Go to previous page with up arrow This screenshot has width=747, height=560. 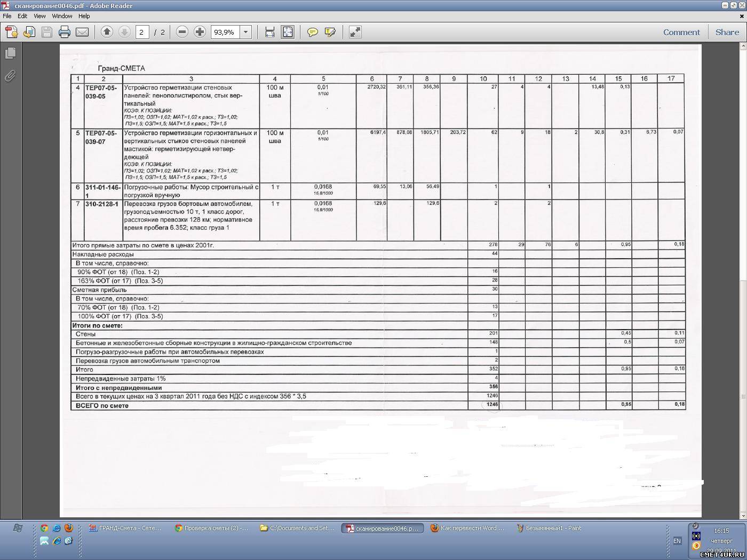point(107,32)
